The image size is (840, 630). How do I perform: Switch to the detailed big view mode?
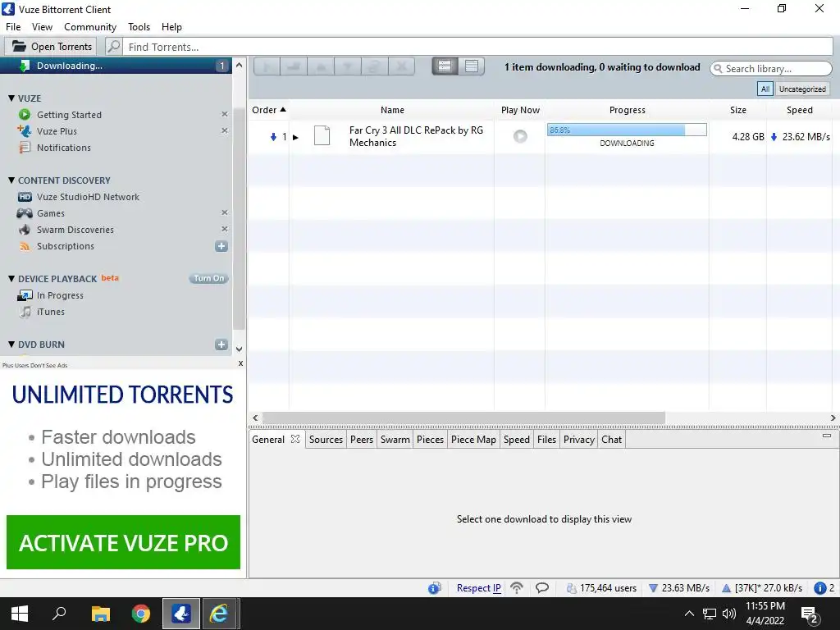[445, 66]
